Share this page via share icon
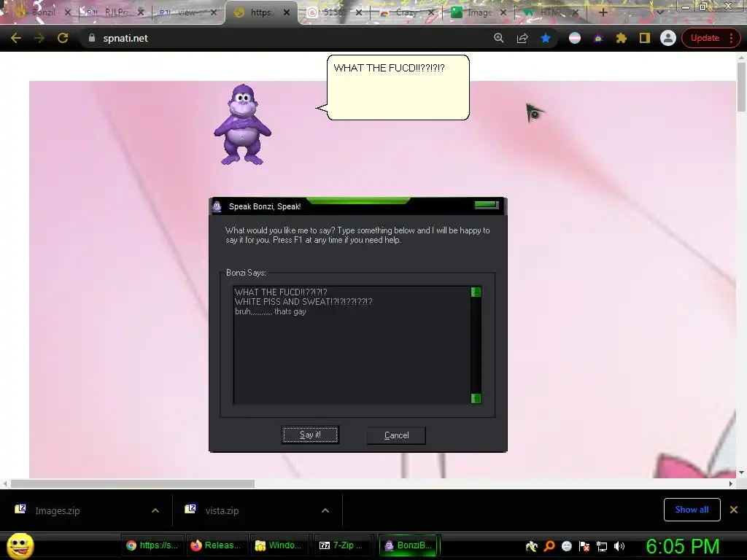The width and height of the screenshot is (747, 560). click(522, 38)
